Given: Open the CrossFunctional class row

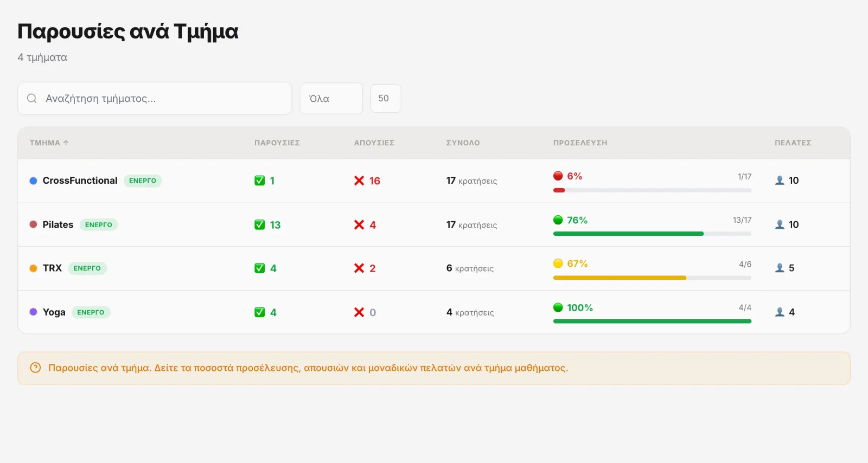Looking at the screenshot, I should pos(434,181).
